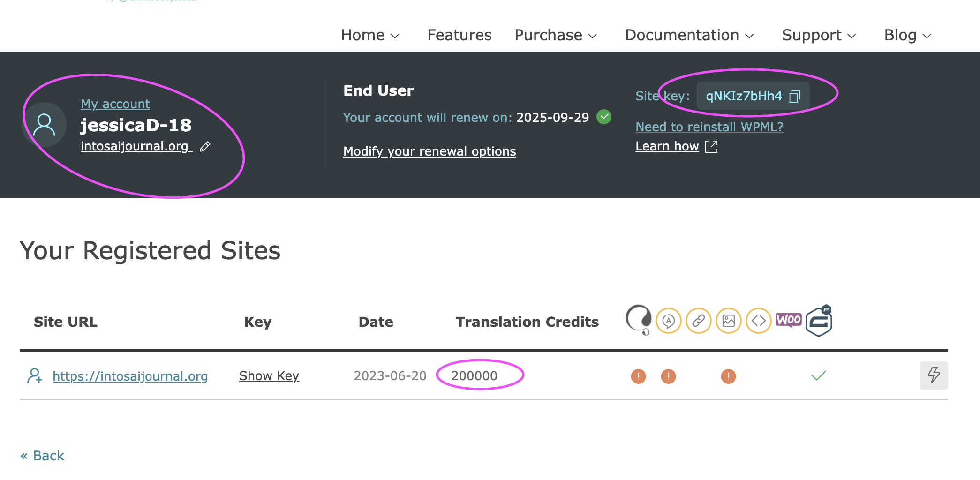The height and width of the screenshot is (480, 980).
Task: Click the lightning bolt action button
Action: pos(934,375)
